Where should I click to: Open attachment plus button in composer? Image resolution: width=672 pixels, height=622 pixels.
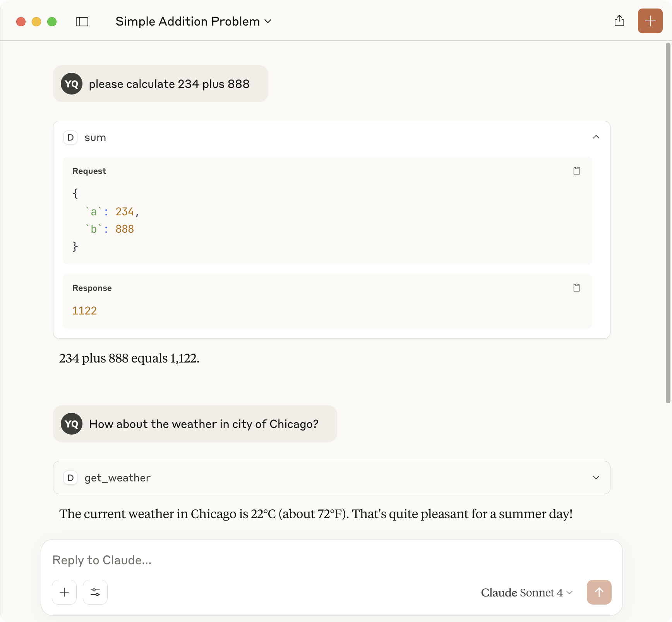64,592
